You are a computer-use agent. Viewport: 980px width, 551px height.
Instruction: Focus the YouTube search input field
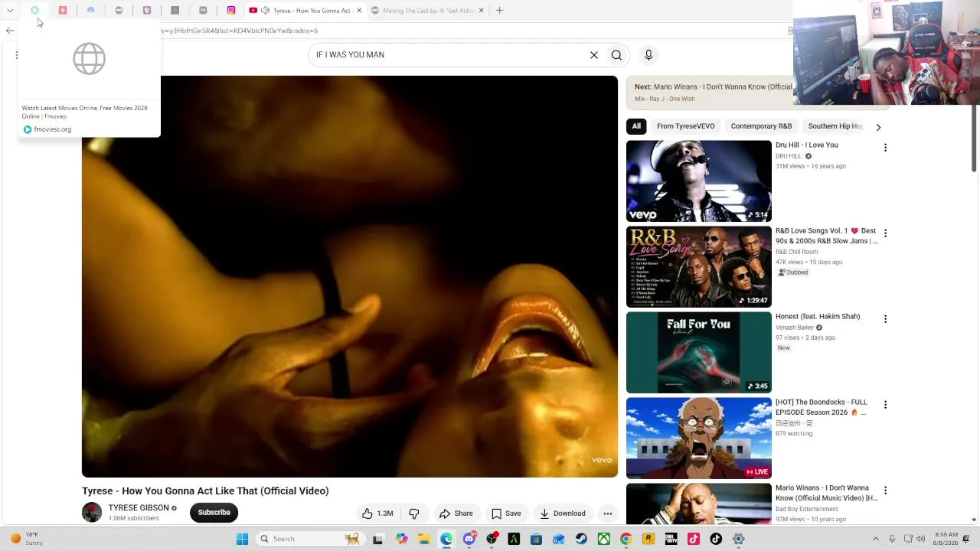tap(448, 55)
